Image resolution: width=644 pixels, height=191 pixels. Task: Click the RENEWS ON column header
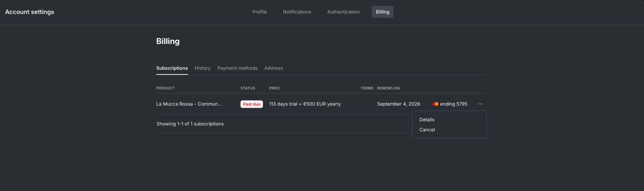(x=388, y=88)
